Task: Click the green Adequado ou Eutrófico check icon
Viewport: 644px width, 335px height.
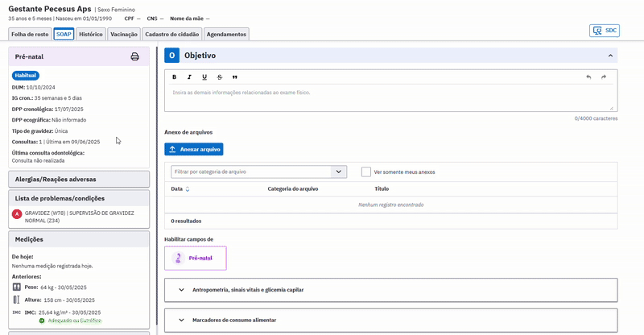Action: 42,321
